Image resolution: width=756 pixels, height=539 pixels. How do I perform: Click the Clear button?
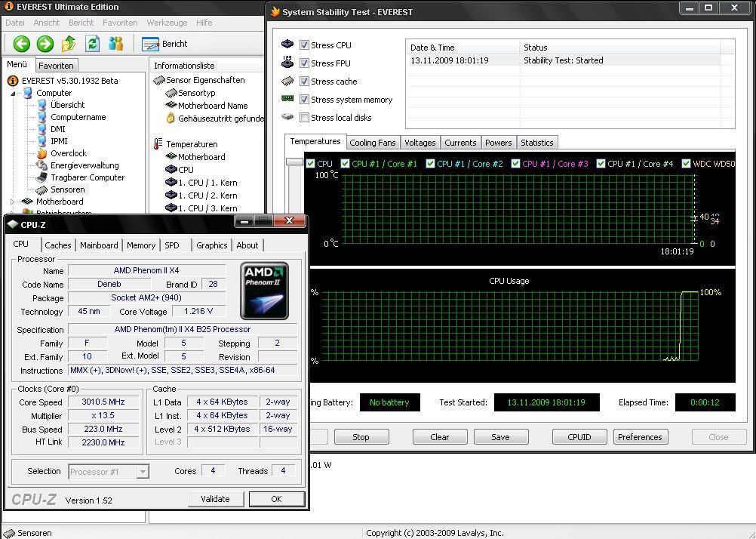click(x=440, y=436)
